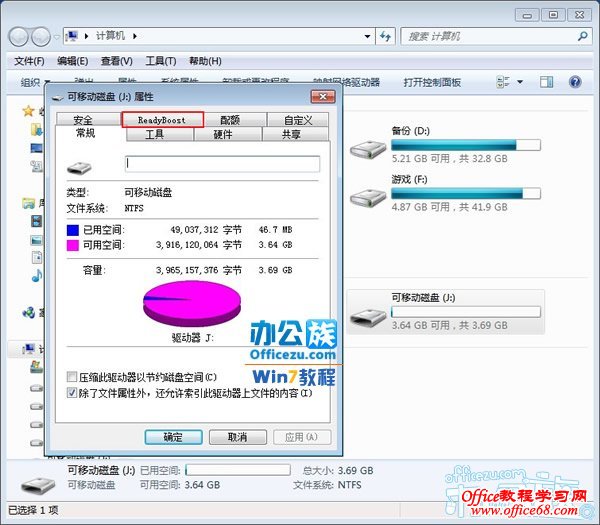Click the refresh button beside address bar
600x525 pixels.
pyautogui.click(x=385, y=36)
